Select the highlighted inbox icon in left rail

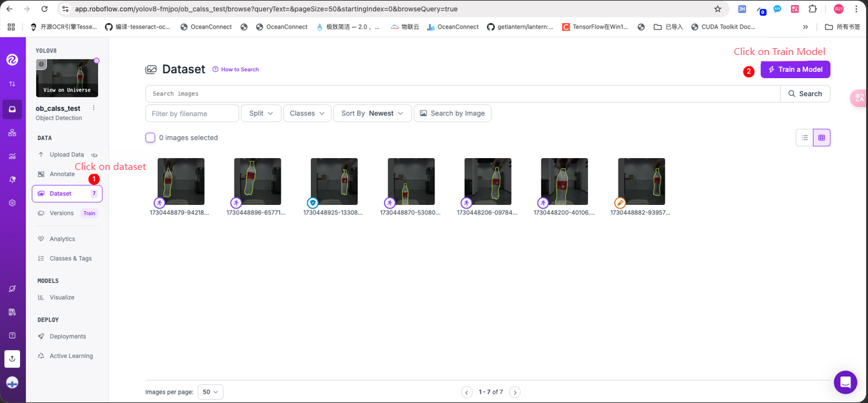coord(12,109)
